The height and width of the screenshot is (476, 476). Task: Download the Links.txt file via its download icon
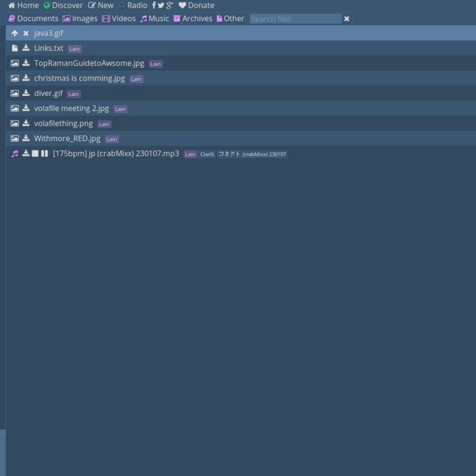pyautogui.click(x=26, y=48)
